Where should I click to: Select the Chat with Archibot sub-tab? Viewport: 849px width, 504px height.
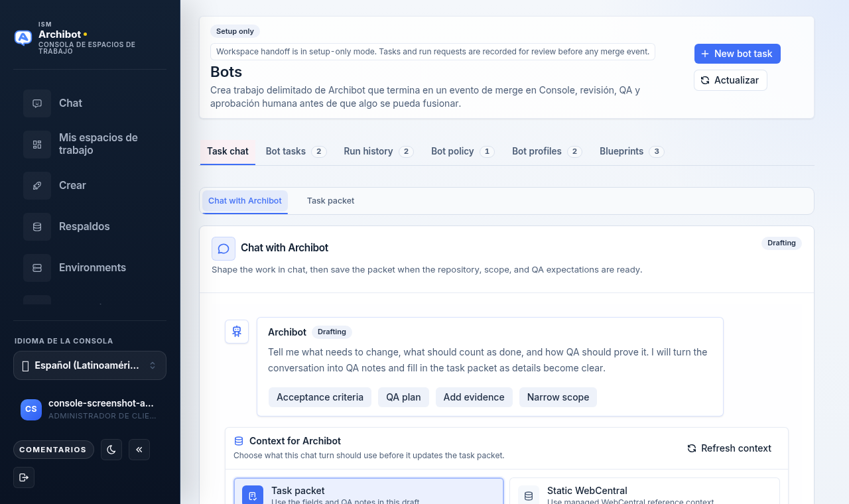pyautogui.click(x=245, y=201)
